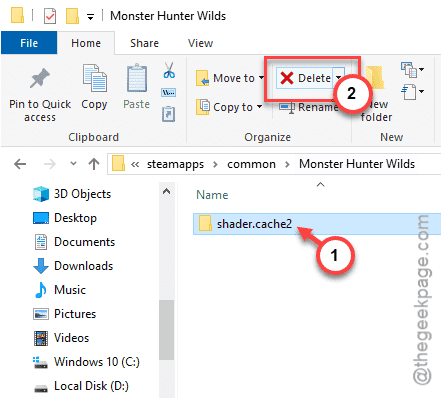Click the Paste clipboard icon

point(137,78)
